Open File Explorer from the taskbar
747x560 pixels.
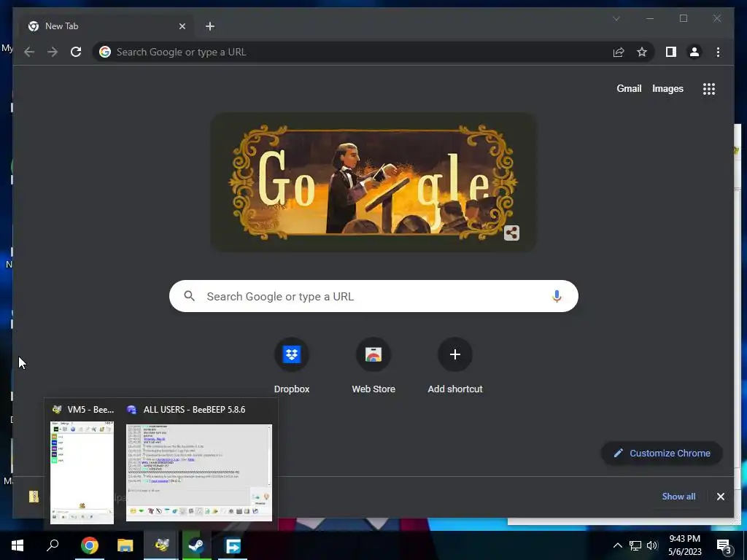(x=125, y=545)
